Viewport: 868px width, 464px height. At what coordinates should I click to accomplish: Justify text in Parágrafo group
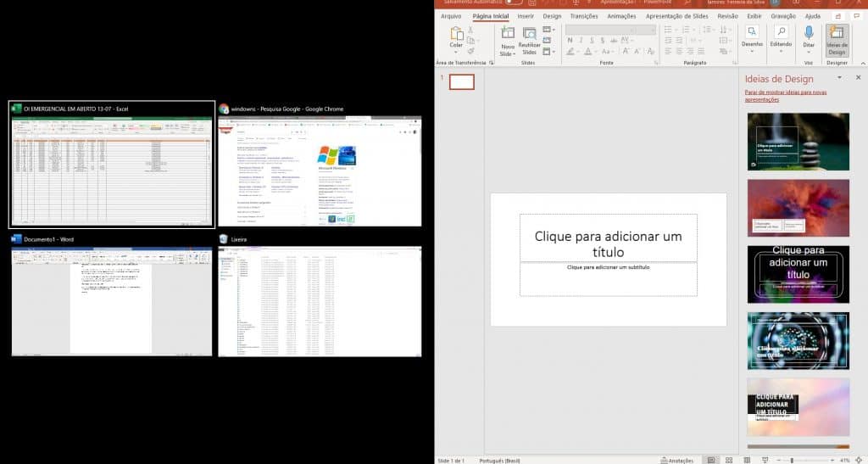(x=701, y=52)
